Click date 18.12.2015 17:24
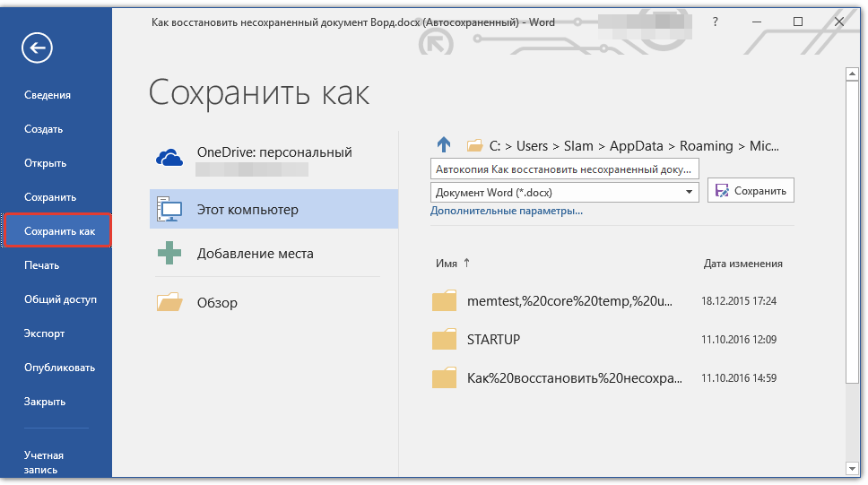The image size is (868, 485). (x=739, y=300)
